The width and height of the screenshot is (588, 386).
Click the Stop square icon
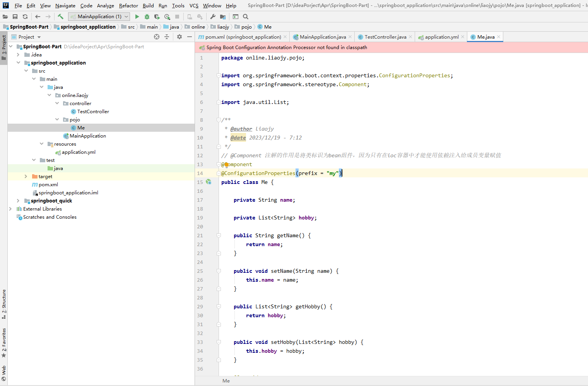(177, 17)
